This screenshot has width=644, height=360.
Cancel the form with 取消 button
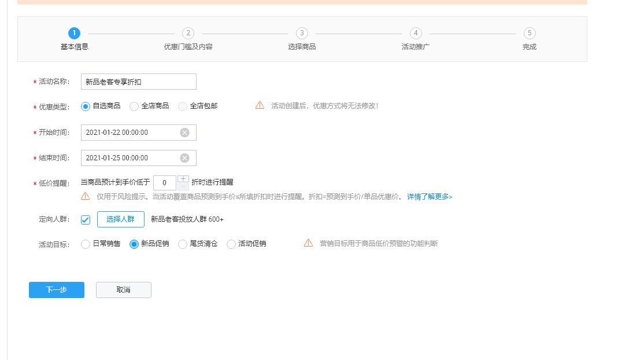[x=123, y=289]
